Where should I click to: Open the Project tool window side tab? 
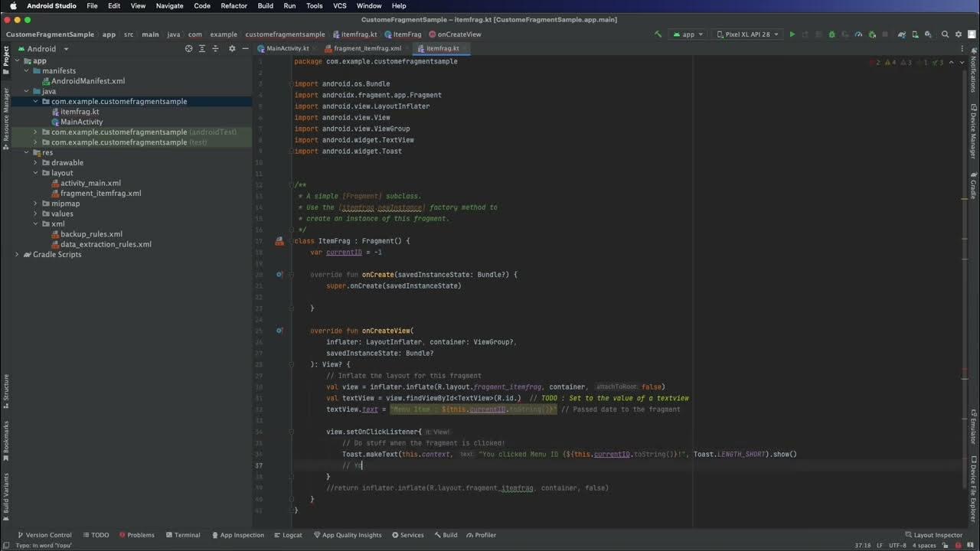tap(5, 62)
